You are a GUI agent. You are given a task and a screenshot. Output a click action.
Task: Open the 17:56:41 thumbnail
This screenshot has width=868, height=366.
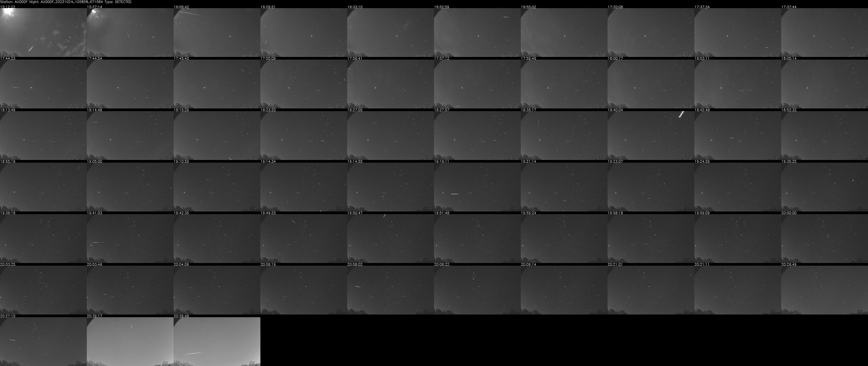[x=391, y=84]
